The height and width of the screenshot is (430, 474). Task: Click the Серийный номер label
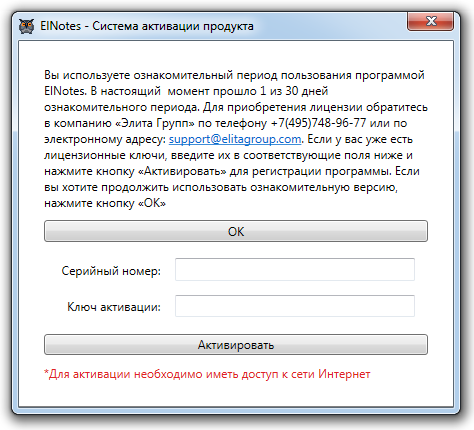click(111, 271)
